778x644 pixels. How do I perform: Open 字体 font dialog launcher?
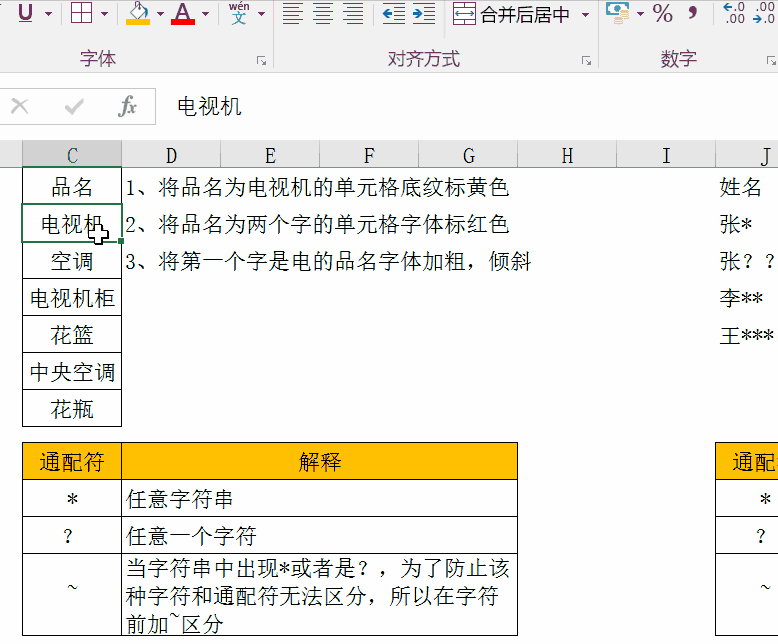tap(261, 61)
